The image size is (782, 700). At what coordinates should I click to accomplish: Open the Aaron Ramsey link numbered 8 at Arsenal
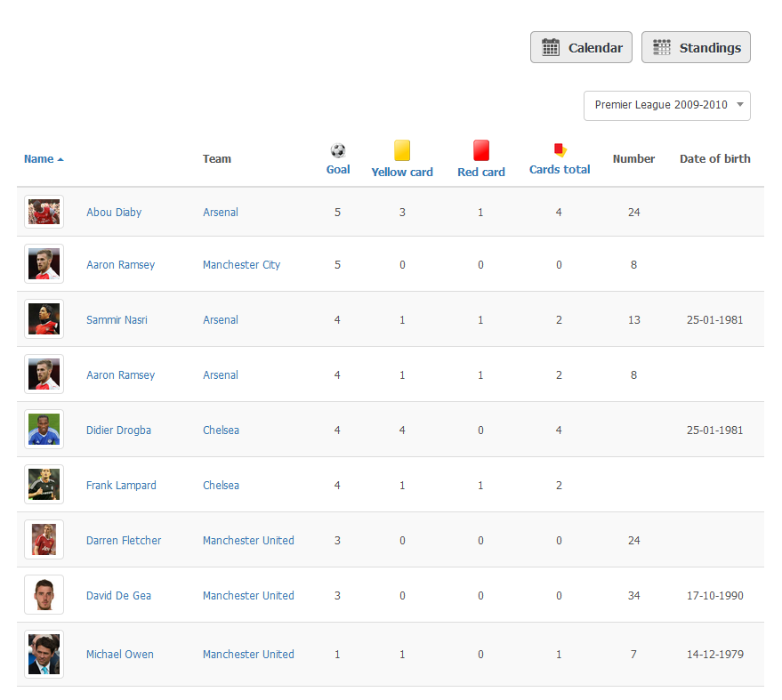(121, 375)
